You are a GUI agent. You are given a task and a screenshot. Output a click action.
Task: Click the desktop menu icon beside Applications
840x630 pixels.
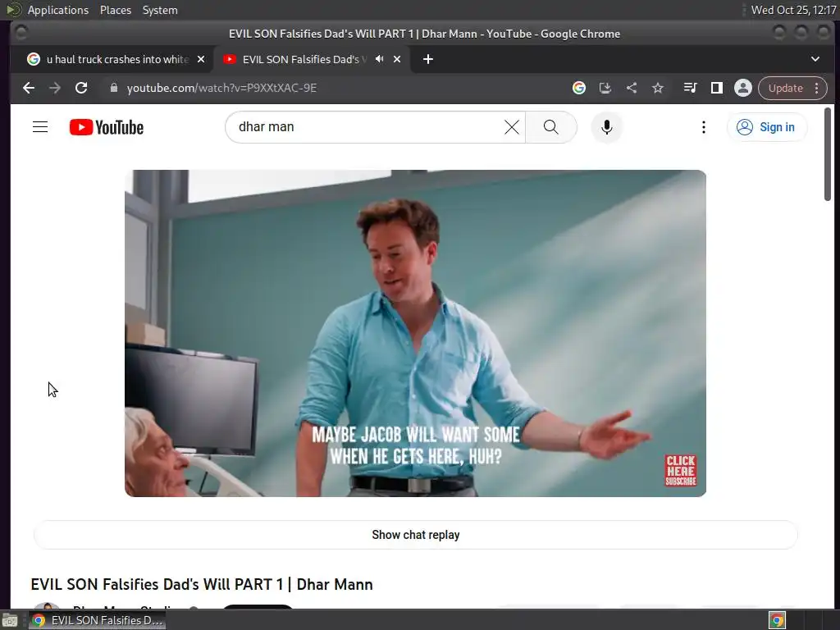point(13,10)
